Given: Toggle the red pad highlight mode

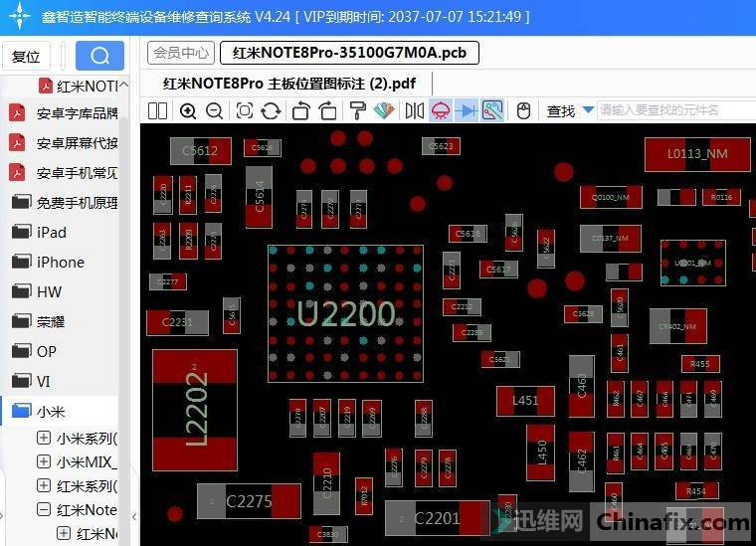Looking at the screenshot, I should tap(441, 110).
